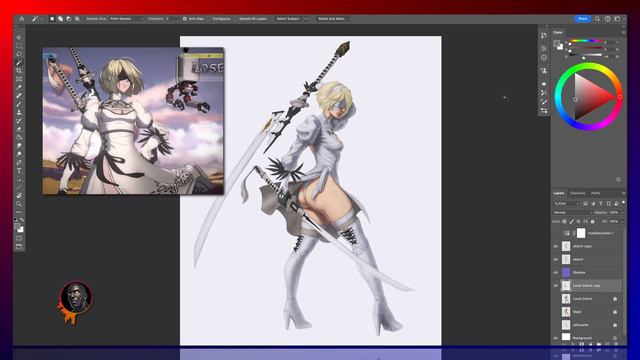Click Lock Position icon in Layers panel
The width and height of the screenshot is (640, 360).
coord(578,222)
